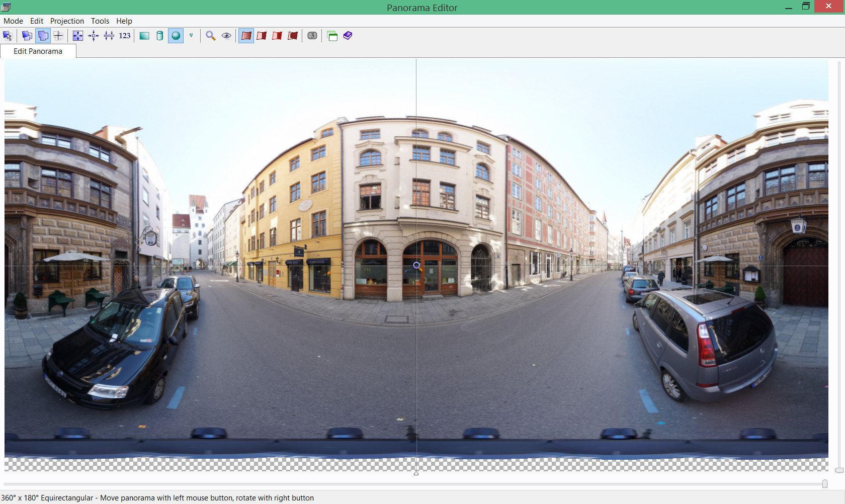This screenshot has height=504, width=845.
Task: Toggle the first red blend mode button
Action: (x=246, y=36)
